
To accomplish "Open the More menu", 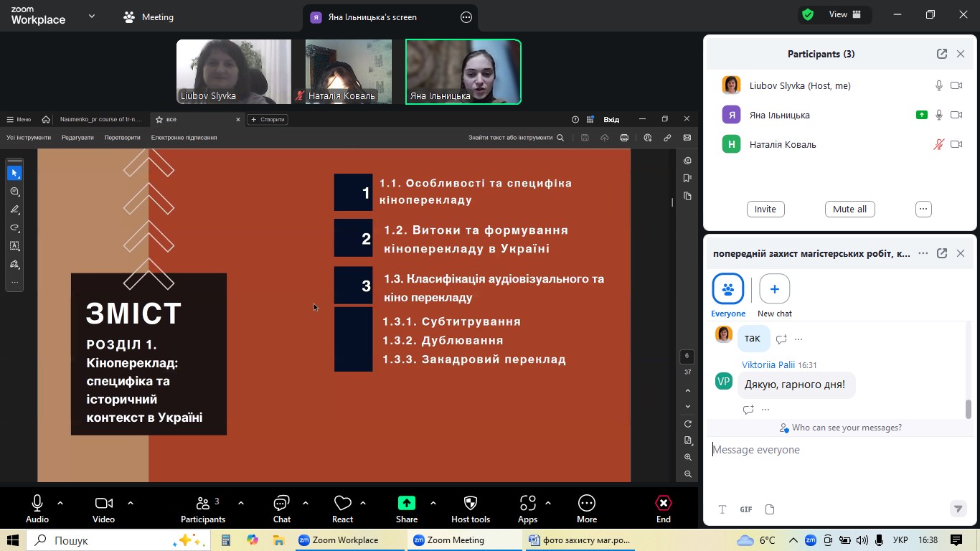I will [x=587, y=504].
